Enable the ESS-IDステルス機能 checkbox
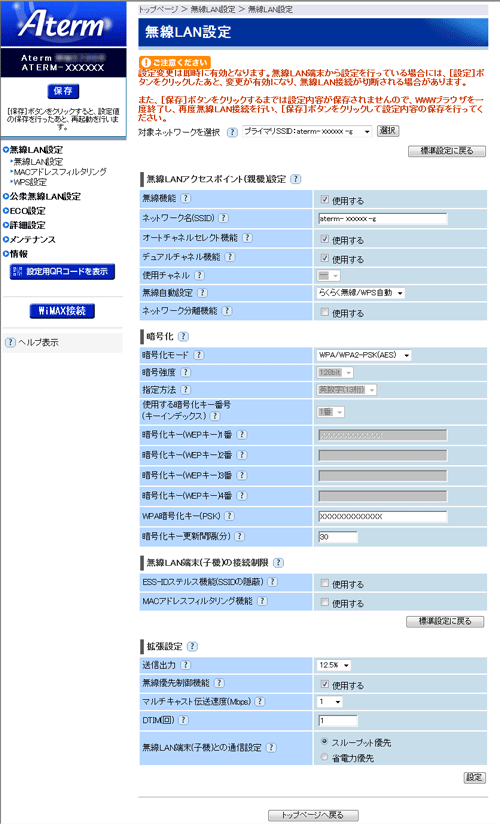The width and height of the screenshot is (500, 824). pyautogui.click(x=325, y=583)
